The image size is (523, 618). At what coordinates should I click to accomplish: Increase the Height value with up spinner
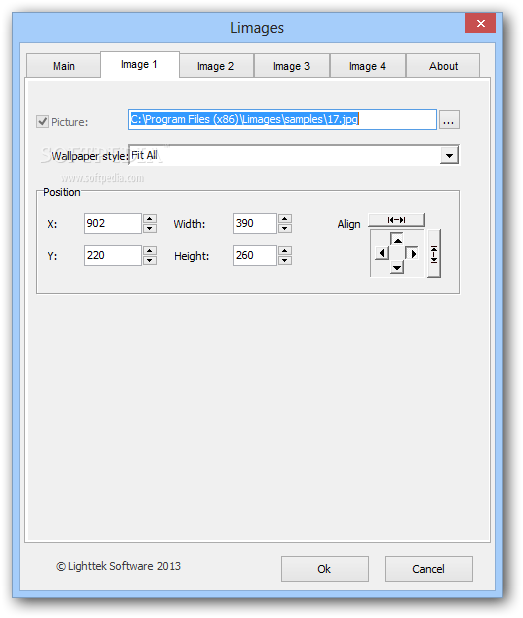tap(285, 251)
